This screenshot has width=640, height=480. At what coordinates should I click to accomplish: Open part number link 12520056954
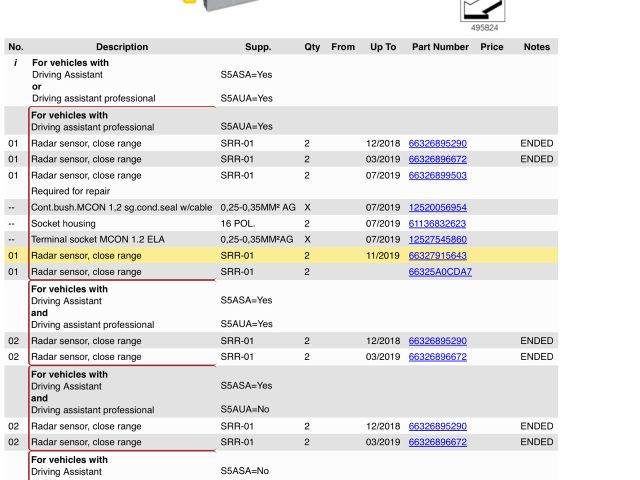coord(437,207)
